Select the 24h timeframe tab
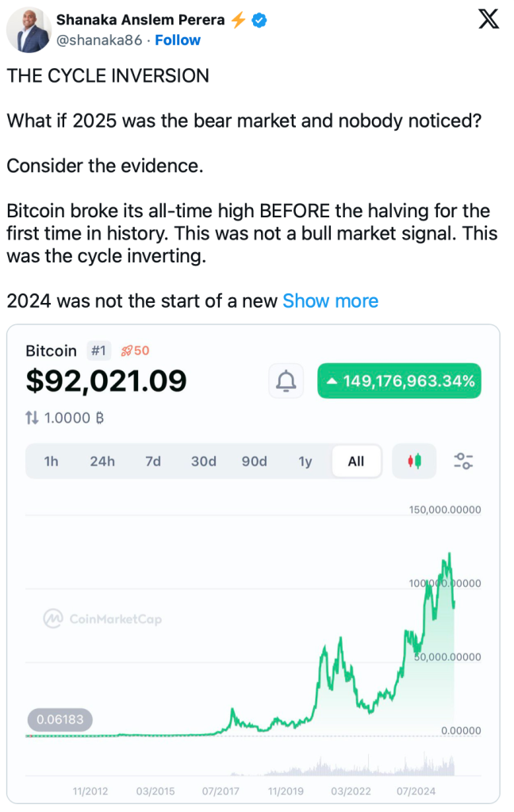This screenshot has width=514, height=812. (x=102, y=461)
